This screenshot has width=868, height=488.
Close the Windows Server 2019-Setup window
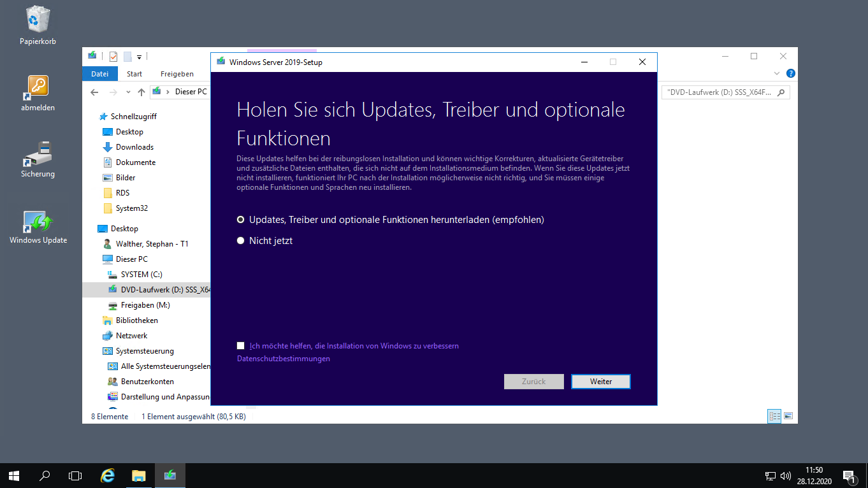click(642, 62)
